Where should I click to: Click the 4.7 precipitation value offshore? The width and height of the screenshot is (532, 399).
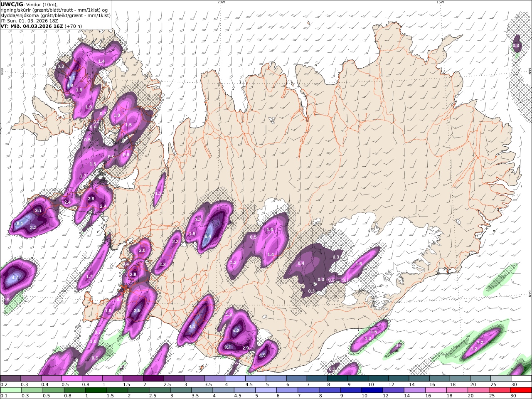coord(15,277)
